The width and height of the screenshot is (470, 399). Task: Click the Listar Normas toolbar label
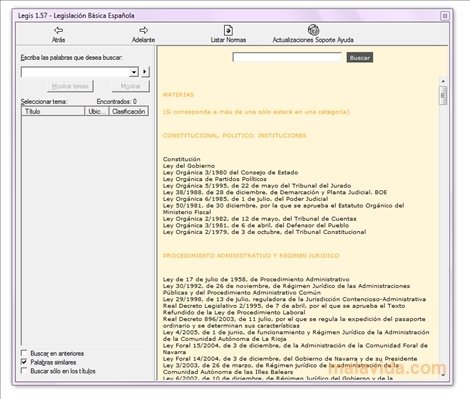[x=228, y=40]
